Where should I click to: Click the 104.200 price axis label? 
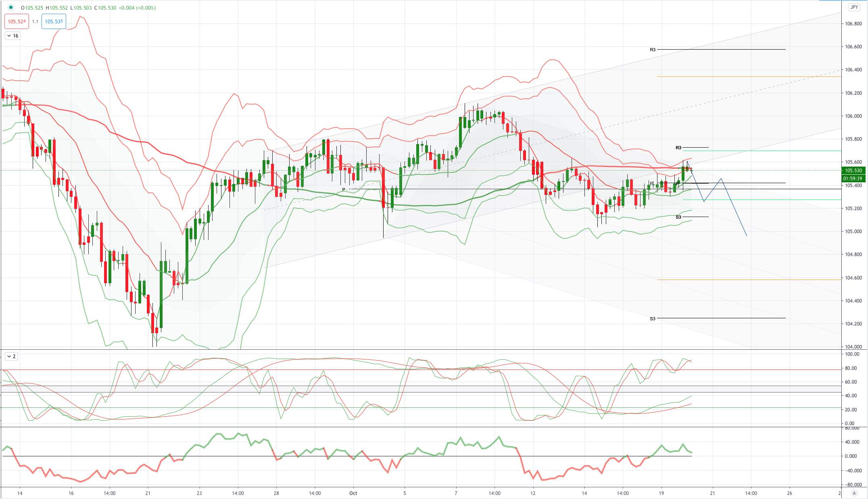pyautogui.click(x=853, y=324)
